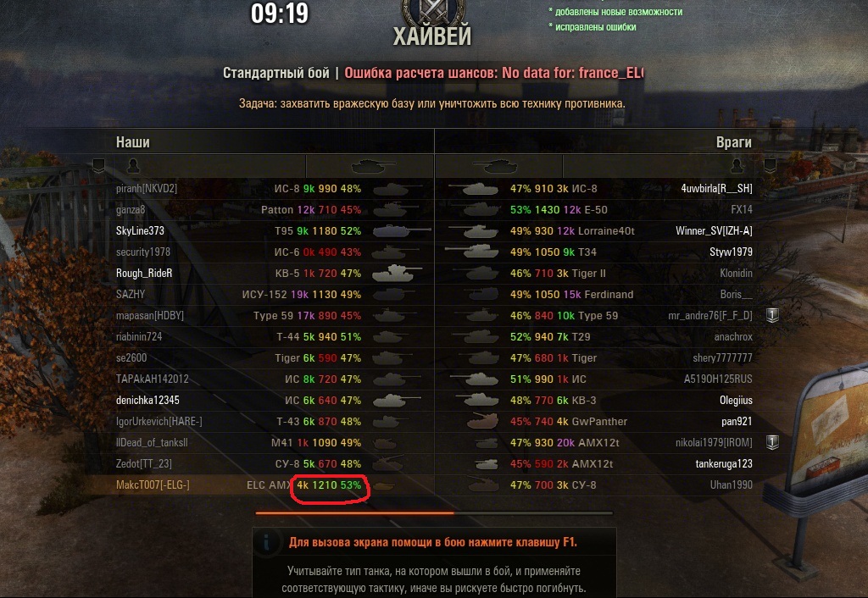Screen dimensions: 868x598
Task: Click the tank silhouette icon in allies header
Action: coord(373,165)
